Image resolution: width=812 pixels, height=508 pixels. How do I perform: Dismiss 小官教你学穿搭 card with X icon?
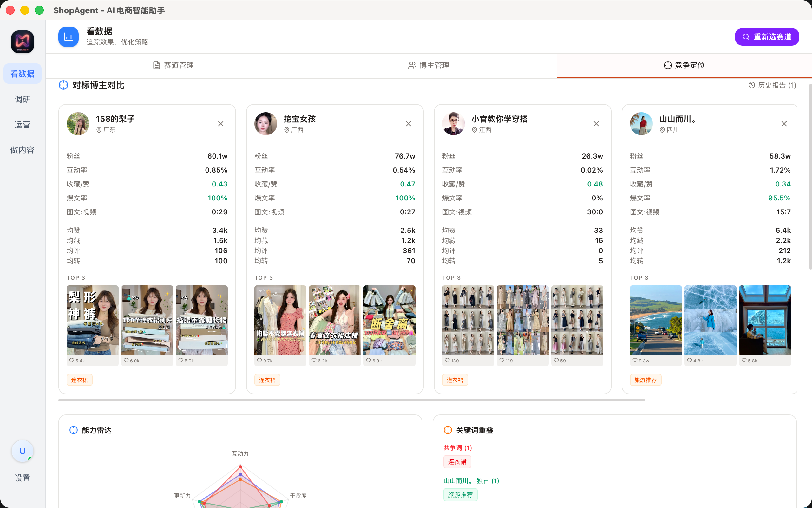(x=596, y=124)
